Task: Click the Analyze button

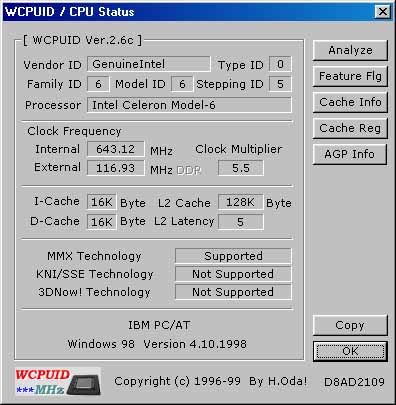Action: pyautogui.click(x=350, y=50)
